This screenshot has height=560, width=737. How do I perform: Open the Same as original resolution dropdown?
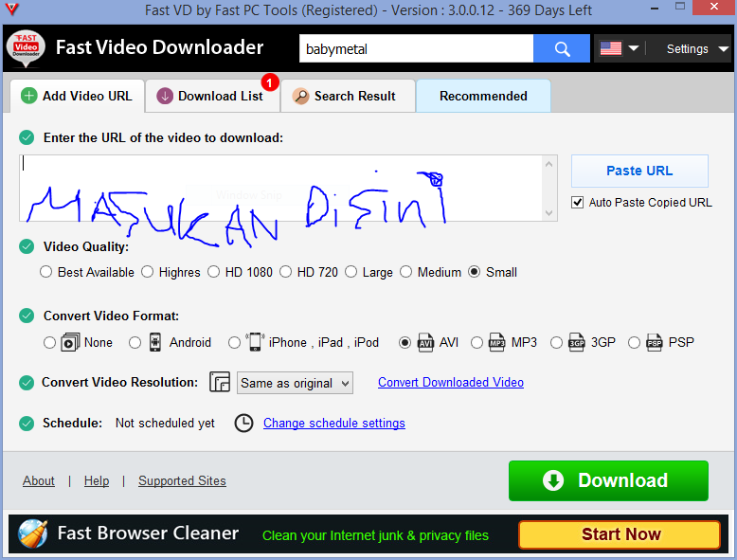(295, 383)
